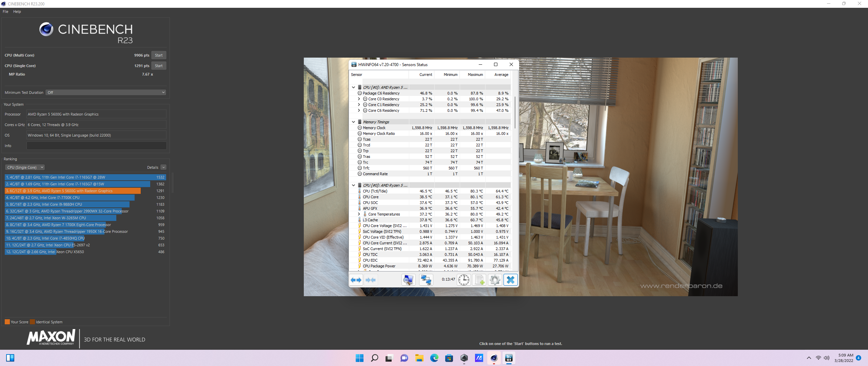
Task: Open the Minimum Test Duration dropdown
Action: point(106,93)
